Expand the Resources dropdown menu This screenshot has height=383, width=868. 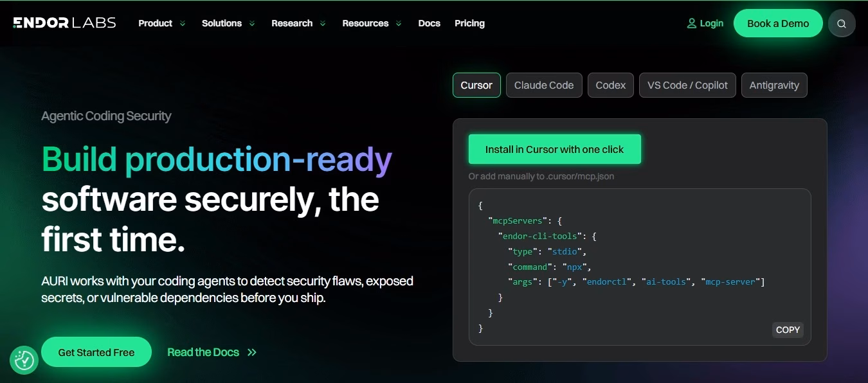(372, 23)
